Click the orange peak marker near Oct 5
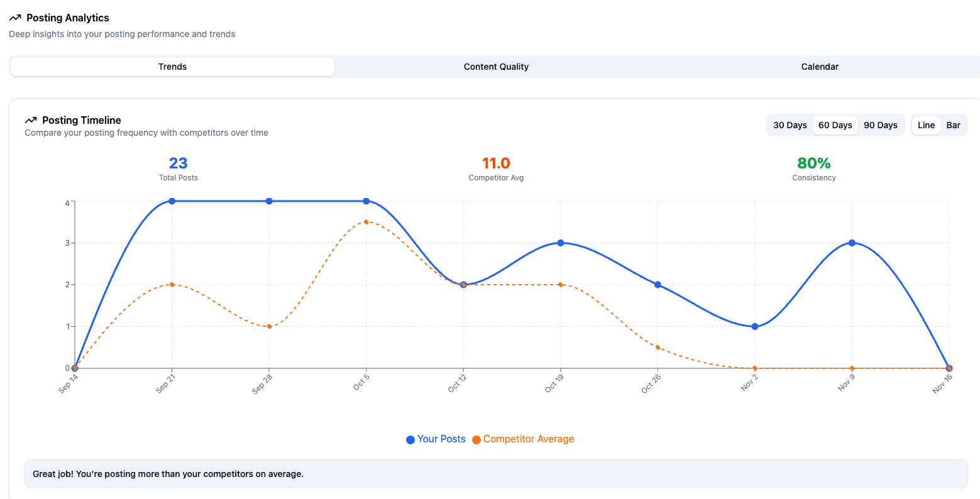 pyautogui.click(x=366, y=222)
